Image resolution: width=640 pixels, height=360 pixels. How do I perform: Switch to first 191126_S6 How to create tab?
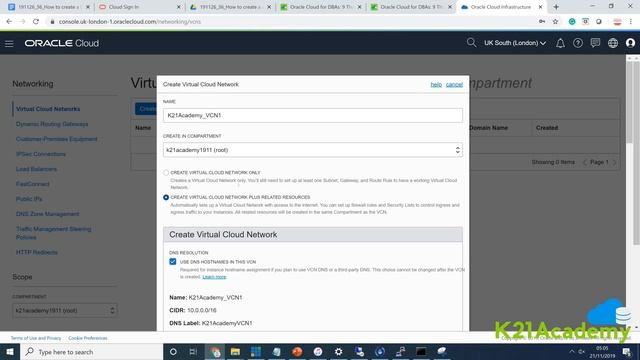tap(49, 7)
